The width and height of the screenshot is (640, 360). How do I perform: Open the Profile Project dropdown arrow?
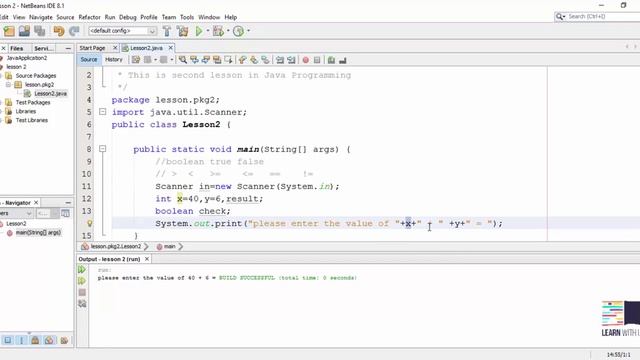click(248, 31)
